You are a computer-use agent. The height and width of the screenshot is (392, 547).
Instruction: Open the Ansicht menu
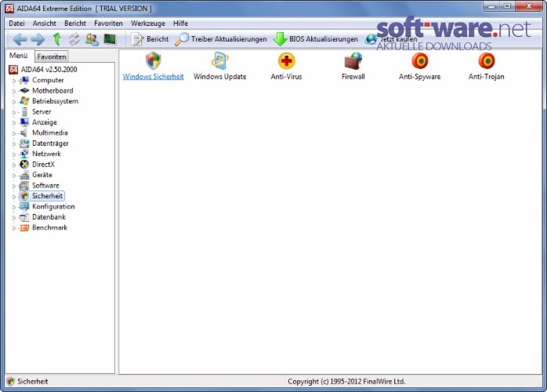(x=45, y=24)
